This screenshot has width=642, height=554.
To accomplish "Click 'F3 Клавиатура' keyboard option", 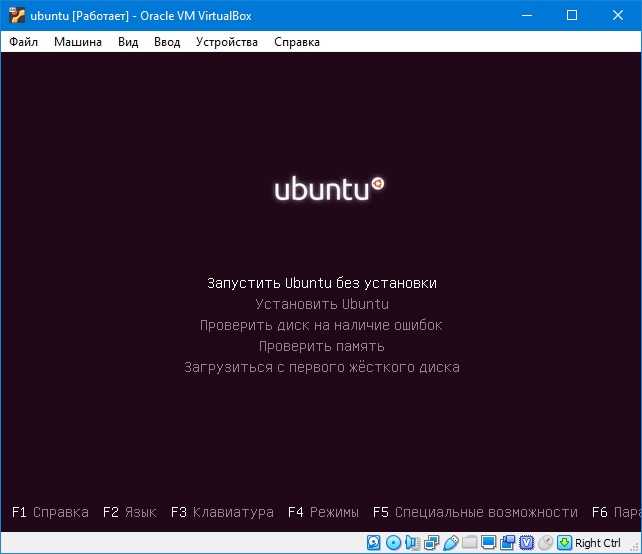I will tap(222, 512).
